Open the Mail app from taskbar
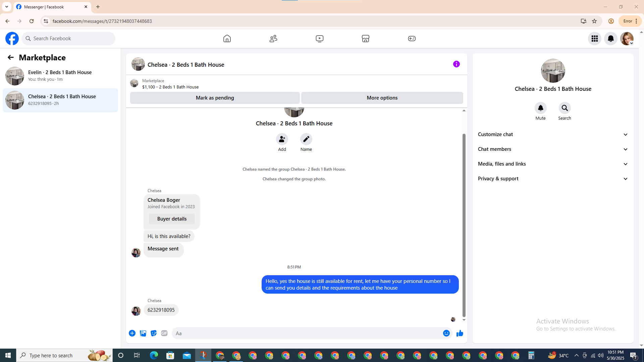The image size is (644, 362). (187, 355)
